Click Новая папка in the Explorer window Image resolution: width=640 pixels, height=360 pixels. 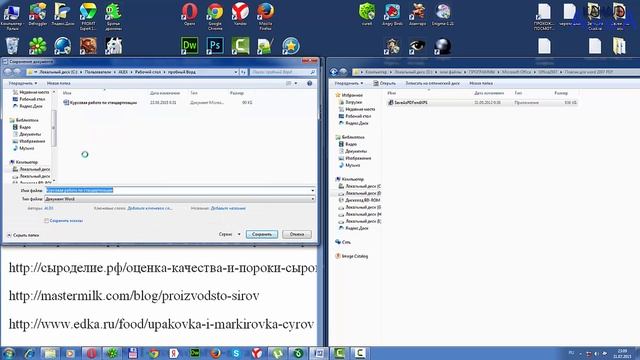click(481, 83)
